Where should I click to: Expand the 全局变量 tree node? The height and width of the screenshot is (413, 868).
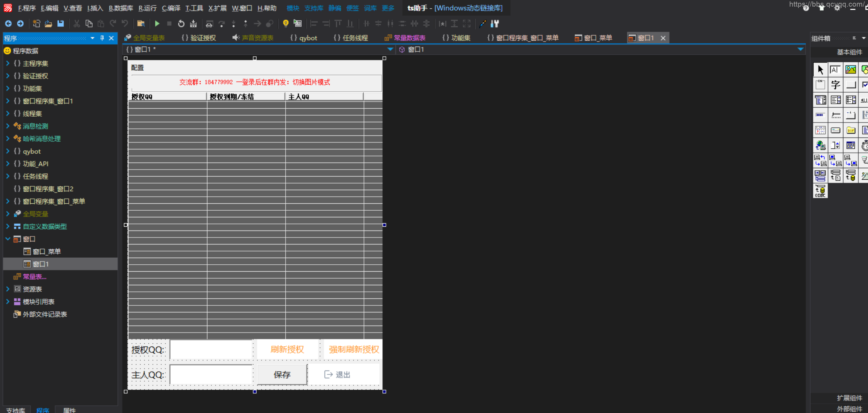pyautogui.click(x=8, y=214)
